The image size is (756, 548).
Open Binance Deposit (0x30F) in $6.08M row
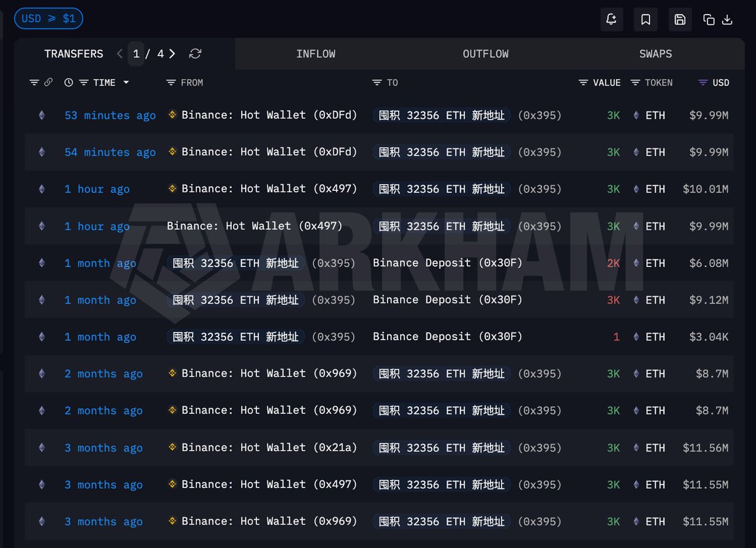coord(448,263)
